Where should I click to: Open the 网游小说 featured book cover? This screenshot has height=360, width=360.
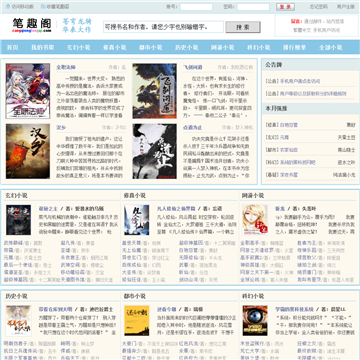click(x=255, y=220)
